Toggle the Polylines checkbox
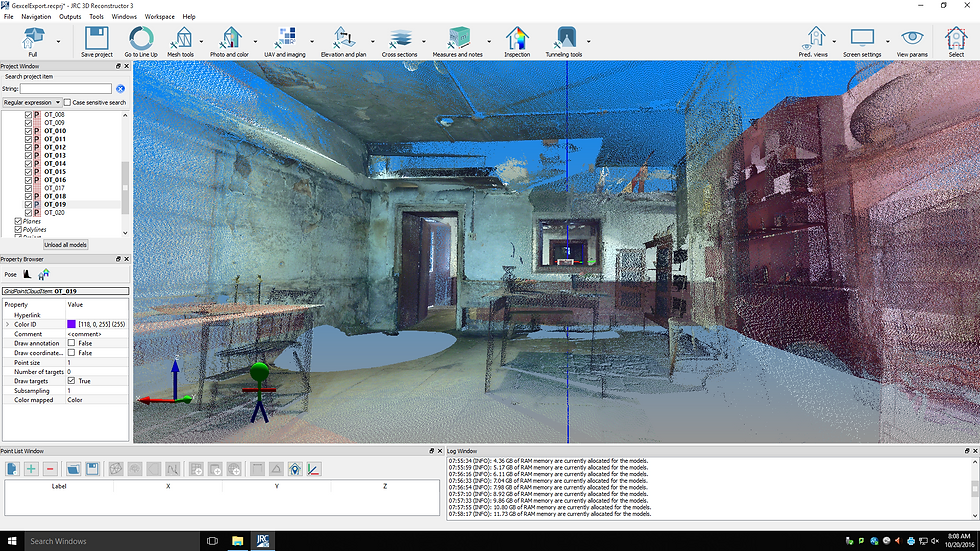This screenshot has height=551, width=980. click(x=18, y=229)
